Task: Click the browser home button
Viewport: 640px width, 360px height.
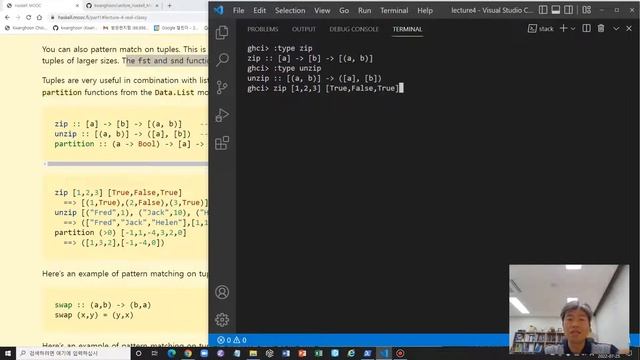Action: click(x=39, y=18)
